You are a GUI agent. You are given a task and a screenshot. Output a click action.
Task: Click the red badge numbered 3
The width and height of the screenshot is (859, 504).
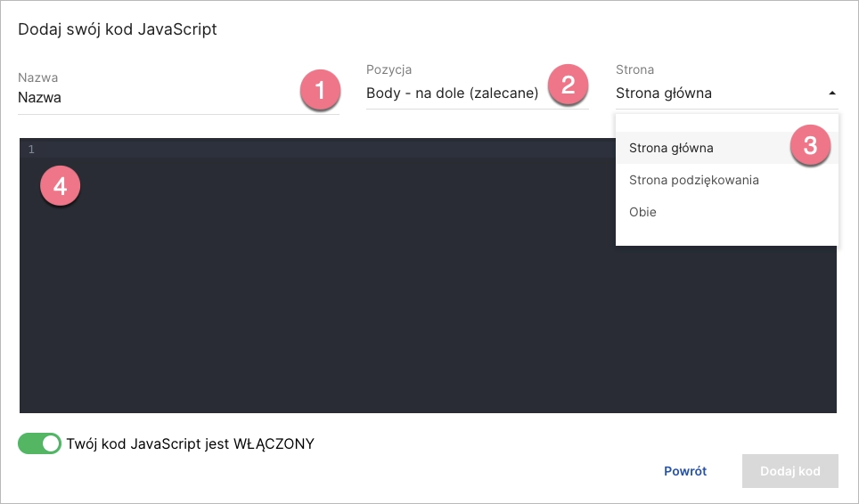tap(810, 145)
